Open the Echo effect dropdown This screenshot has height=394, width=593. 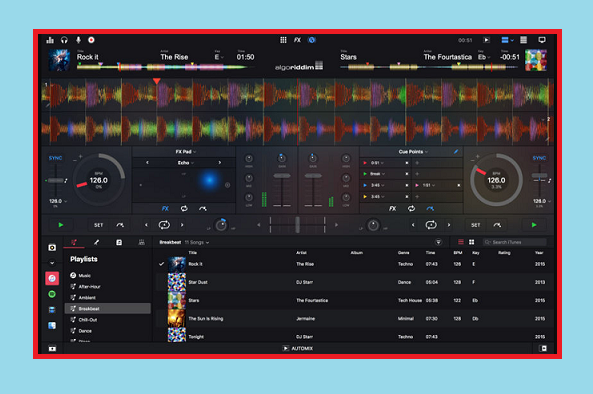pos(185,163)
